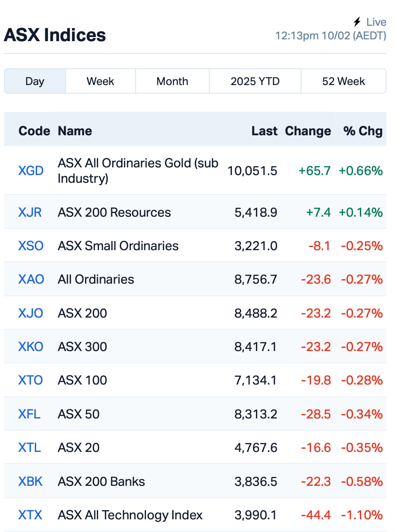Click the ASX 200 Resources name
Viewport: 396px width, 532px height.
pos(114,213)
